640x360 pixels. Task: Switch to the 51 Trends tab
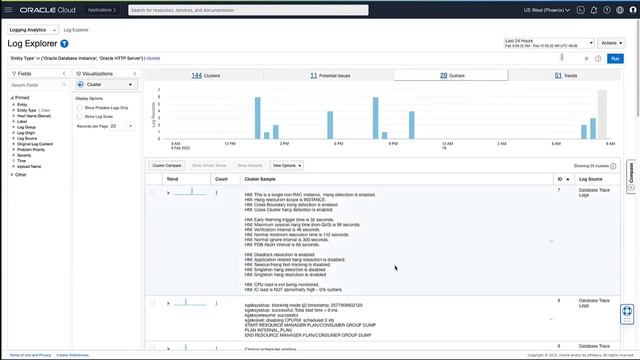pos(565,76)
